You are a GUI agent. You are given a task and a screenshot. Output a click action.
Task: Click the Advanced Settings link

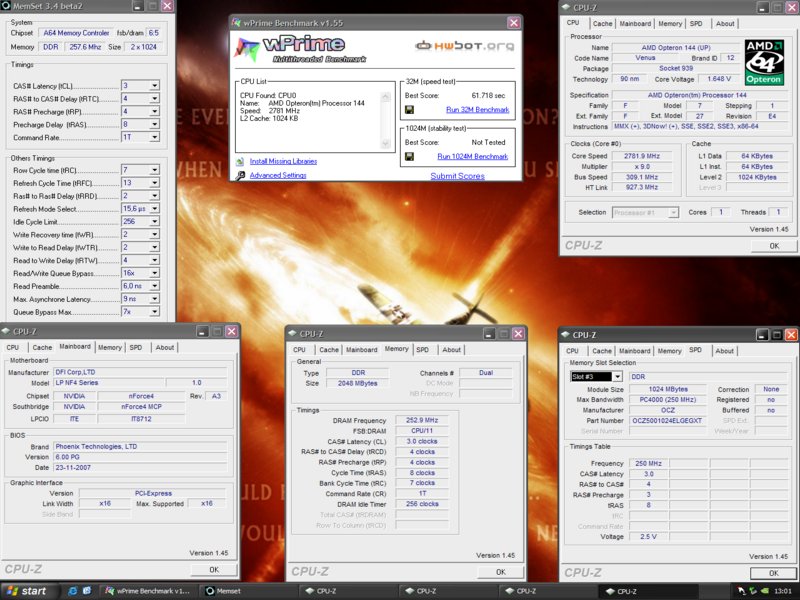pyautogui.click(x=278, y=175)
